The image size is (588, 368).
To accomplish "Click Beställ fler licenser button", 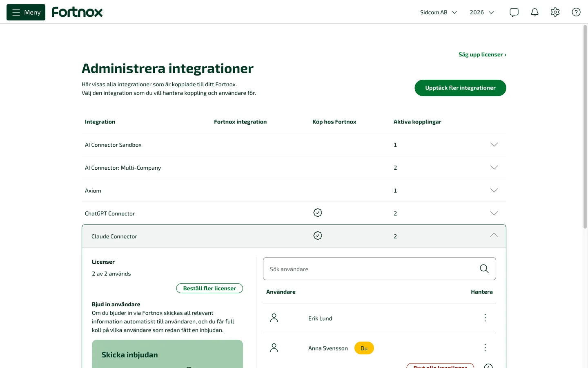I will coord(209,288).
